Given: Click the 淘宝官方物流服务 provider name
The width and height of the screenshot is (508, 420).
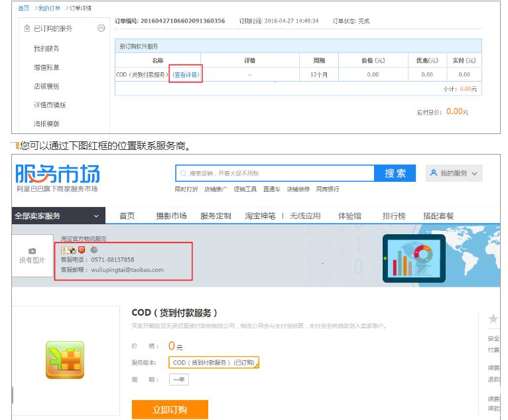Looking at the screenshot, I should tap(84, 239).
